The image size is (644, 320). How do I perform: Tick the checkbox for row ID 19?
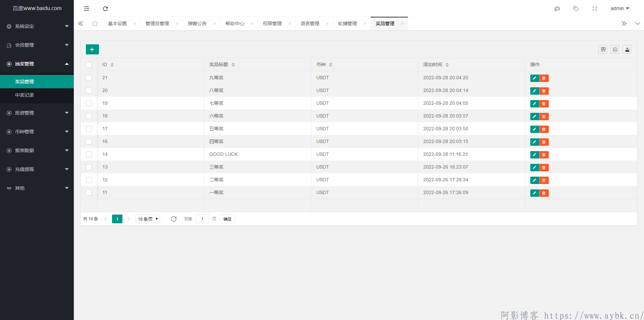(89, 103)
